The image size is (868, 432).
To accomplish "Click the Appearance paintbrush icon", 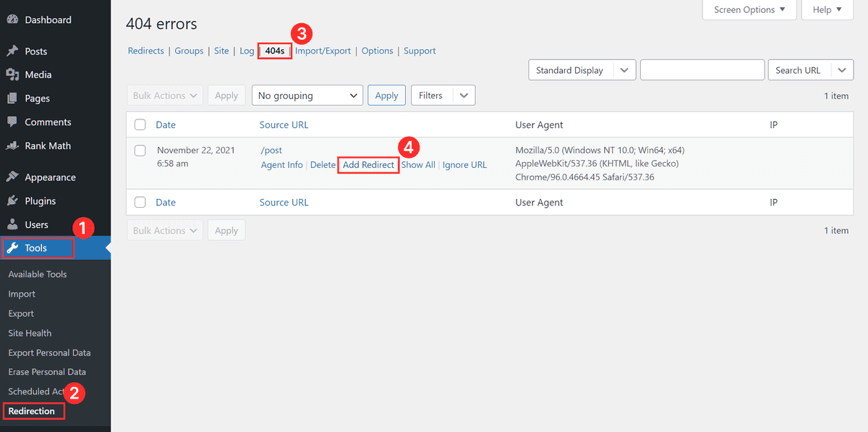I will [x=12, y=177].
